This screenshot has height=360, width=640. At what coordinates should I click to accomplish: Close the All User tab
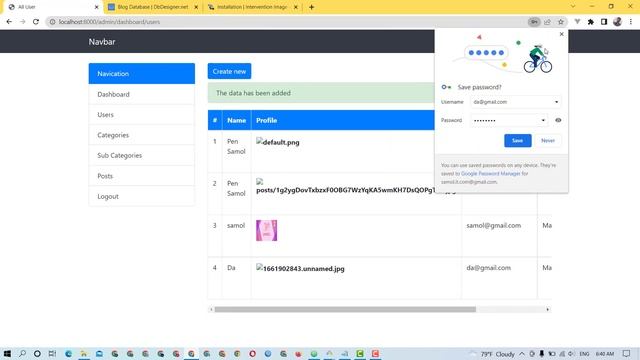coord(96,7)
